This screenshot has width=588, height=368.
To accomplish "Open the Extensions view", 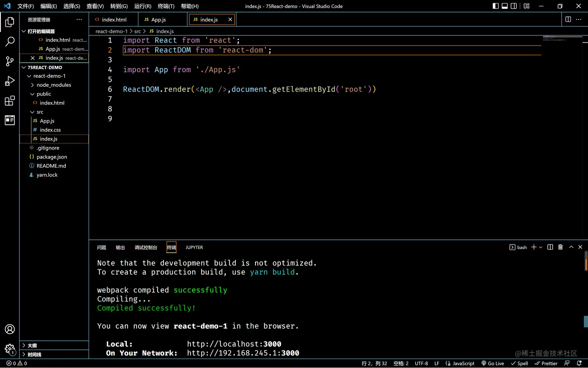I will point(10,101).
